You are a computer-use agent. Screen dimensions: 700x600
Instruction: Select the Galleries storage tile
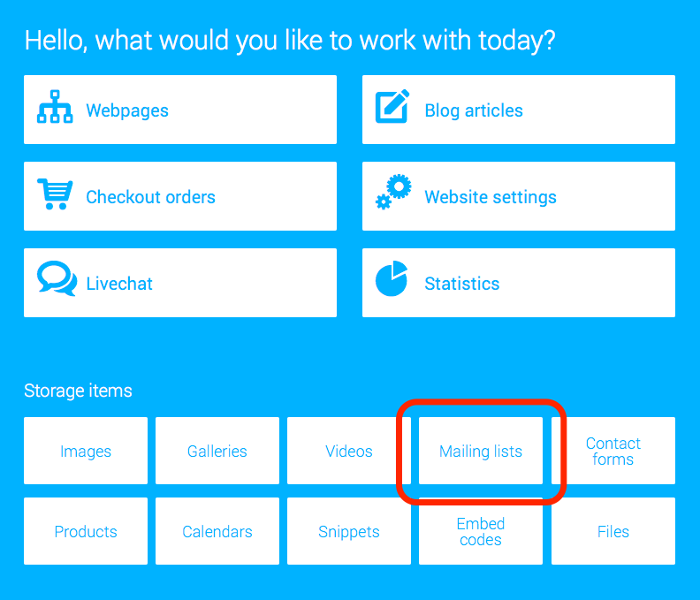pos(217,451)
